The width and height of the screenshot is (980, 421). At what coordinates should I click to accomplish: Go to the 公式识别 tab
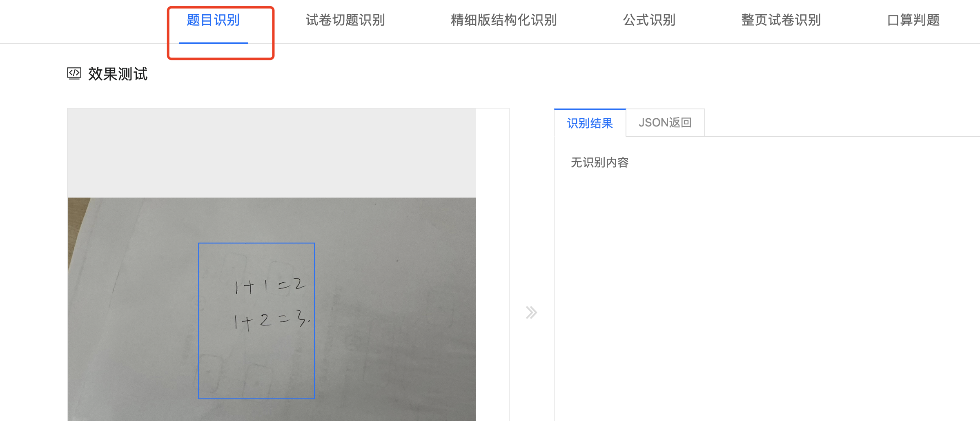[x=649, y=20]
